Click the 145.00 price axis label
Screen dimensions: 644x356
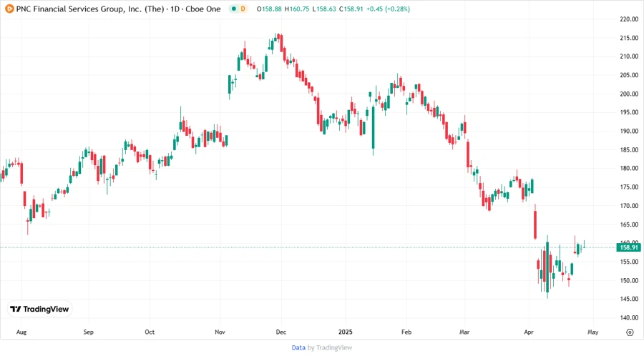pos(629,299)
